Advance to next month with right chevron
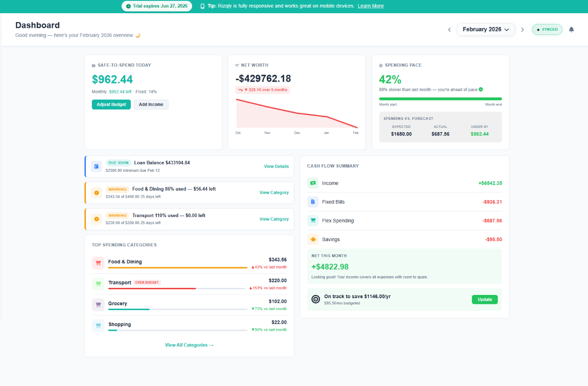This screenshot has height=386, width=588. [522, 29]
